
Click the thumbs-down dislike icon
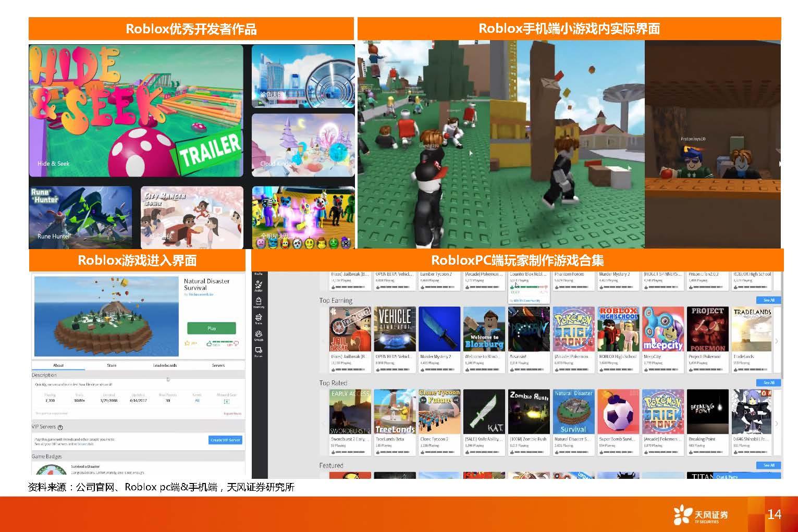click(236, 343)
